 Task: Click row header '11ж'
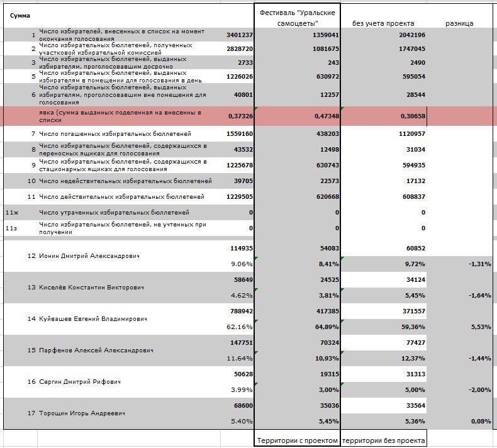[12, 213]
